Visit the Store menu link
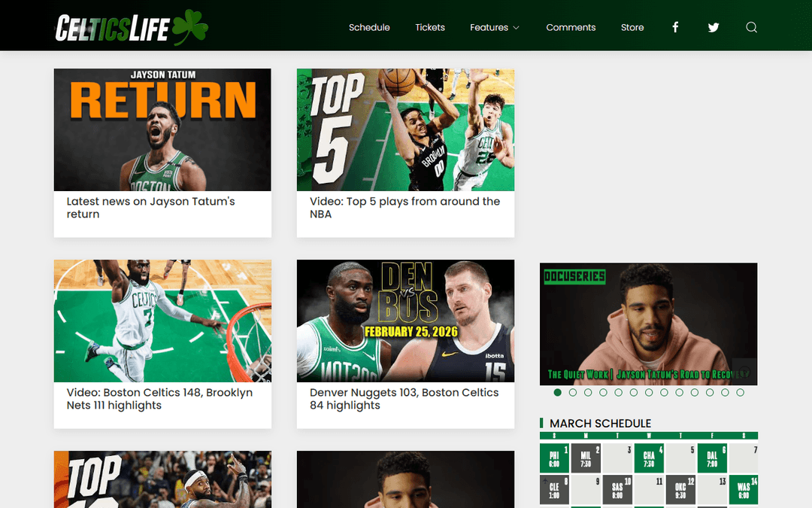Viewport: 812px width, 508px height. click(632, 28)
